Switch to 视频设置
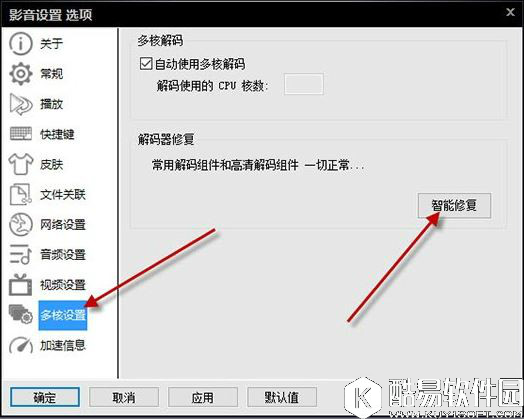 tap(63, 285)
